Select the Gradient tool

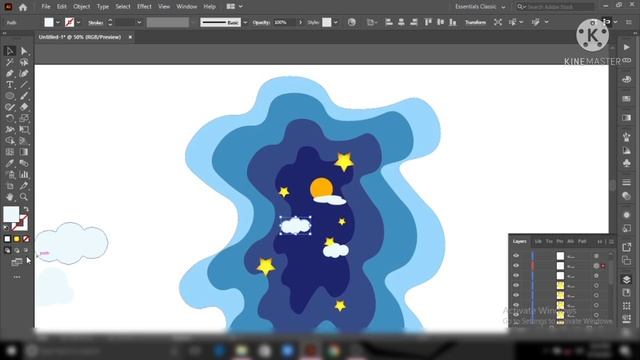point(24,152)
